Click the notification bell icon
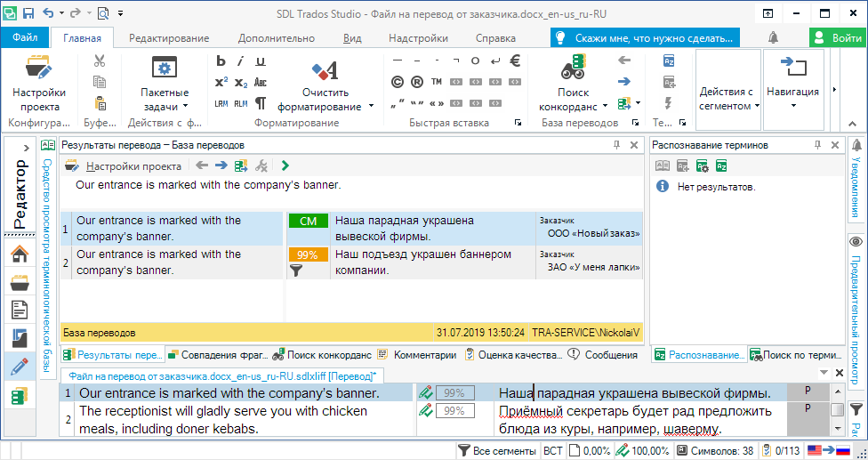Screen dimensions: 868x460 (x=773, y=37)
